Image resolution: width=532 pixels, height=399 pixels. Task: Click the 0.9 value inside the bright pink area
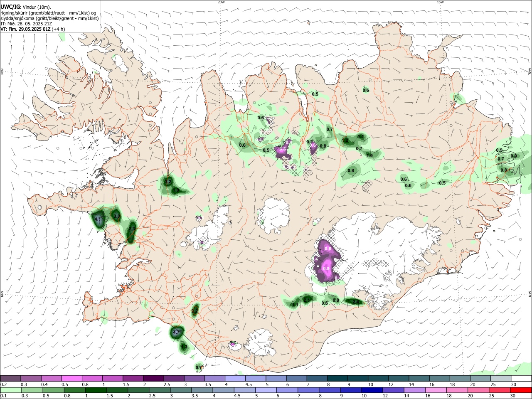tap(326, 269)
